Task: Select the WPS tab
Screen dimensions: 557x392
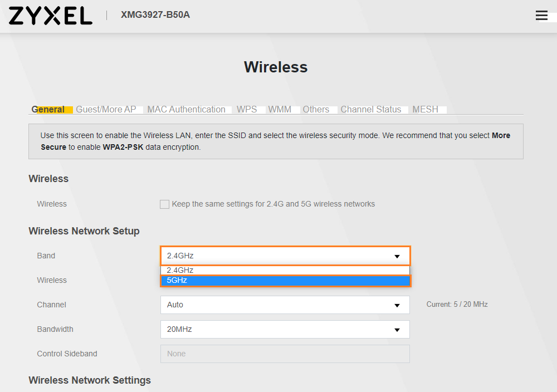Action: point(247,110)
